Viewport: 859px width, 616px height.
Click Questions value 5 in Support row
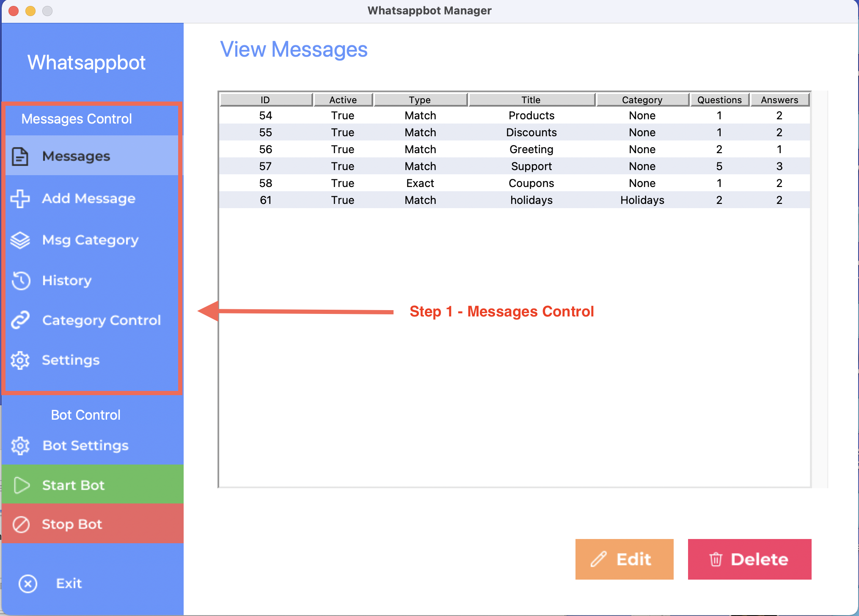point(719,166)
